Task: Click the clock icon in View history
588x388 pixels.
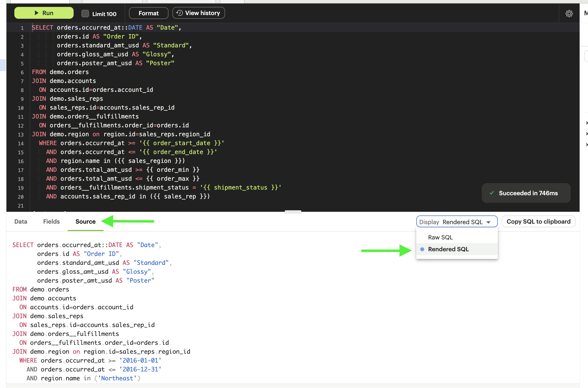Action: pyautogui.click(x=179, y=13)
